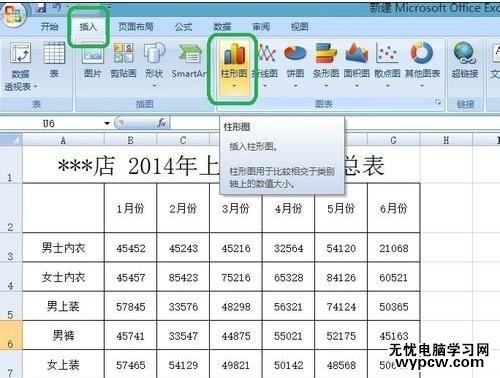Select column G header
Image resolution: width=500 pixels, height=378 pixels.
[x=393, y=140]
